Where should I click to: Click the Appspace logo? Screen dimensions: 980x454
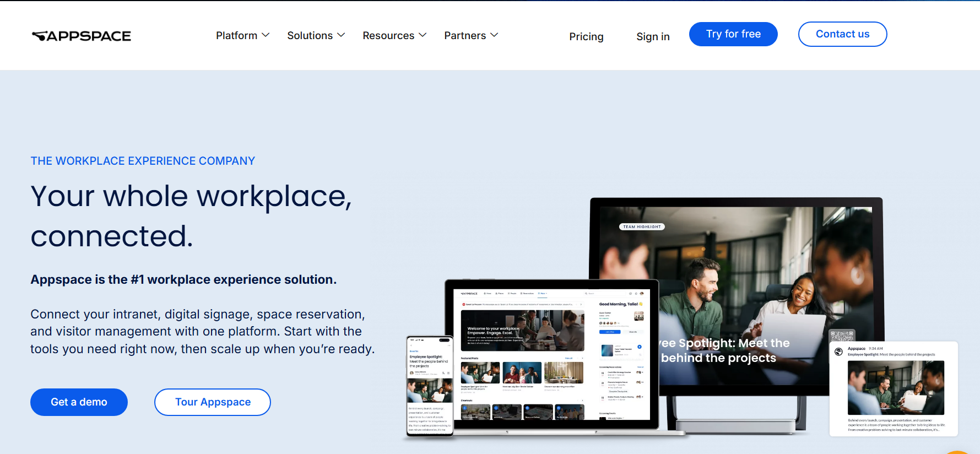tap(82, 36)
